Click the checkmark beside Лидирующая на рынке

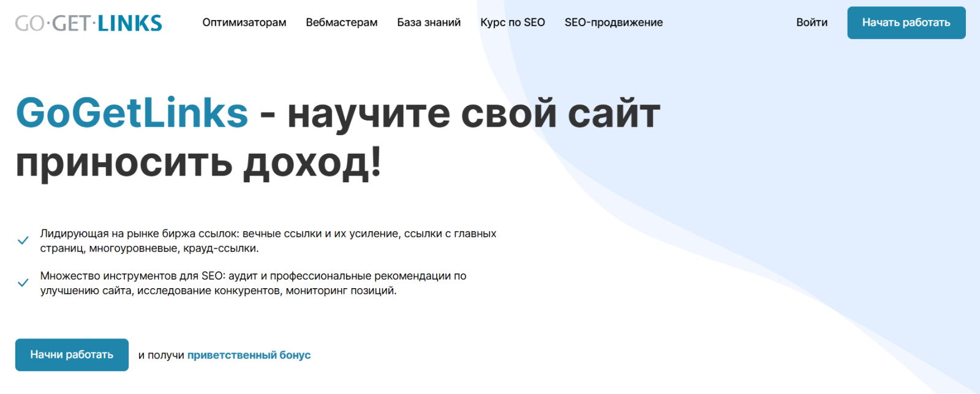pyautogui.click(x=23, y=240)
